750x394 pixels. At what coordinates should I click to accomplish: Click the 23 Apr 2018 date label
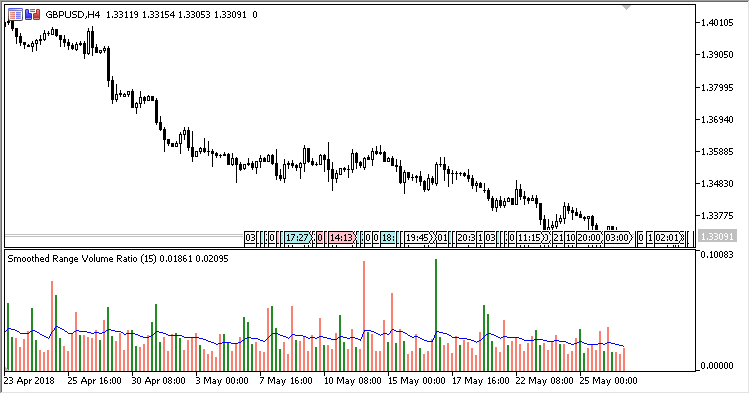pos(29,381)
